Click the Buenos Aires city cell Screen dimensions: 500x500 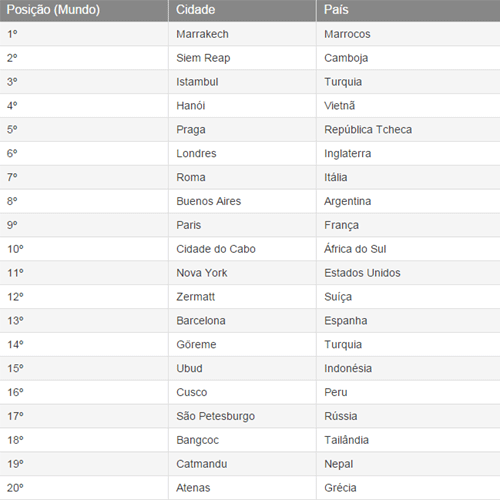pos(242,201)
